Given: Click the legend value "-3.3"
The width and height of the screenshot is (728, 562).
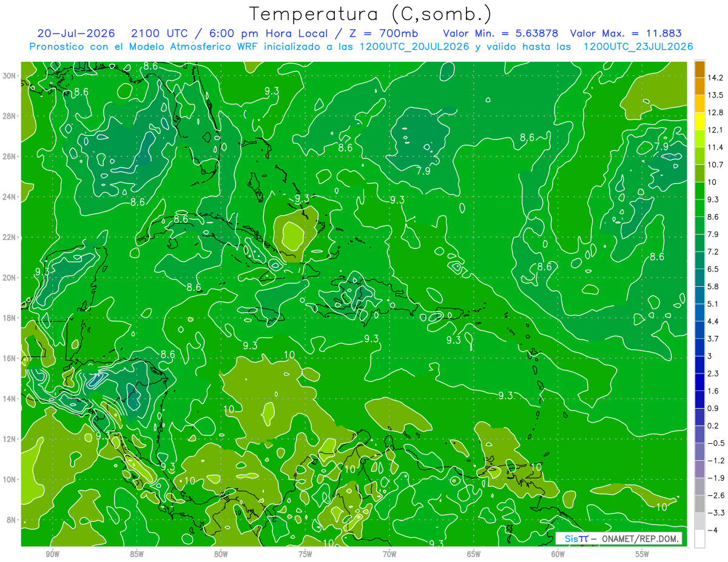Looking at the screenshot, I should click(x=715, y=513).
